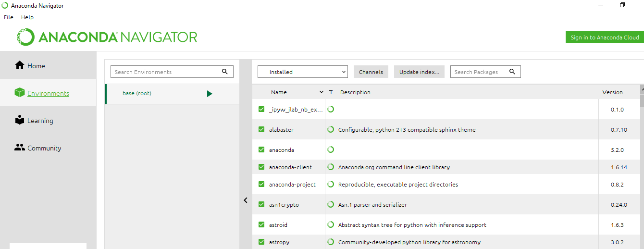Uncheck the _ipyw_jlab_nb_ex package checkbox
This screenshot has height=249, width=644.
[261, 110]
